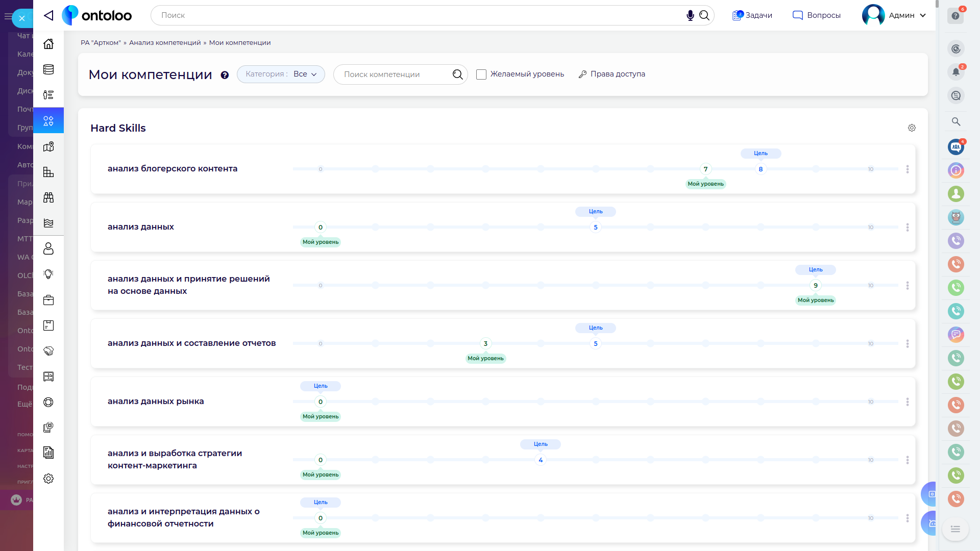
Task: Click the database stack sidebar icon
Action: pos(48,69)
